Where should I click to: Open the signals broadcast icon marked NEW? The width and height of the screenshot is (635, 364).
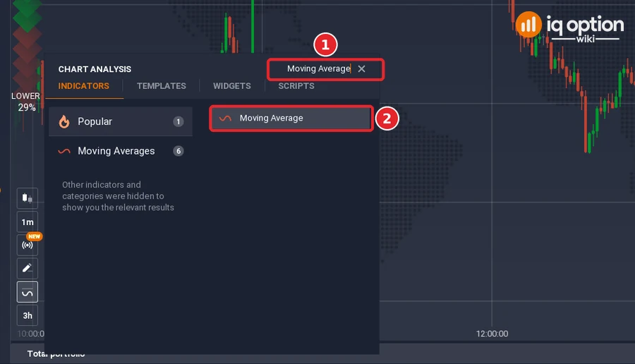pyautogui.click(x=27, y=245)
